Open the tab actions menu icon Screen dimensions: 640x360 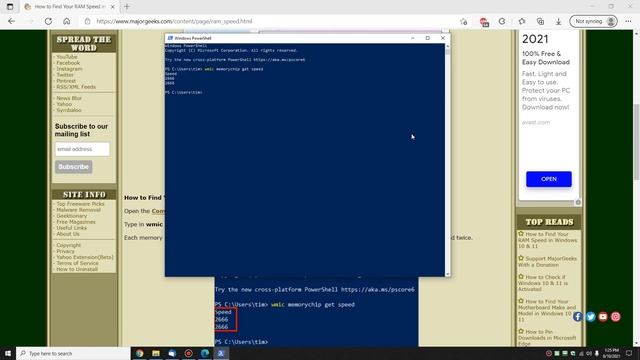10,7
